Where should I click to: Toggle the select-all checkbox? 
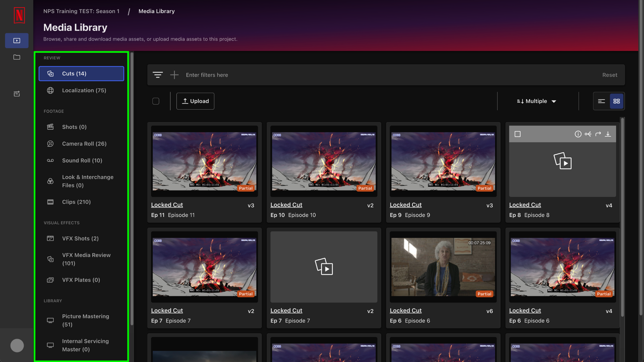[x=156, y=101]
